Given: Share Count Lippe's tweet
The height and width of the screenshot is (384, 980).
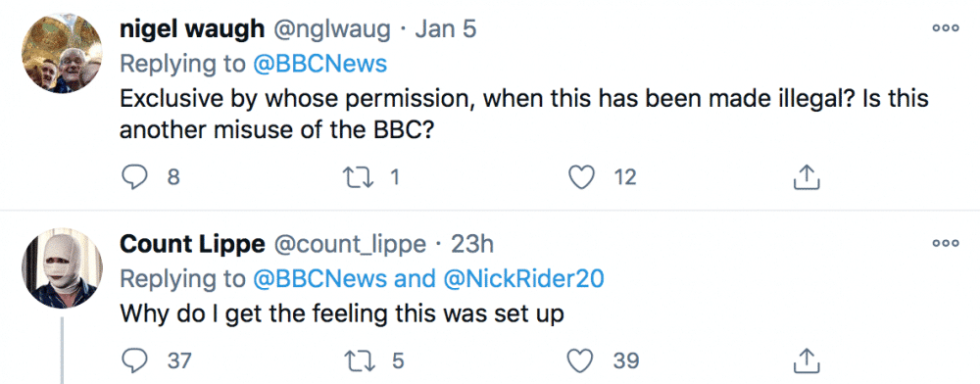Looking at the screenshot, I should click(807, 360).
